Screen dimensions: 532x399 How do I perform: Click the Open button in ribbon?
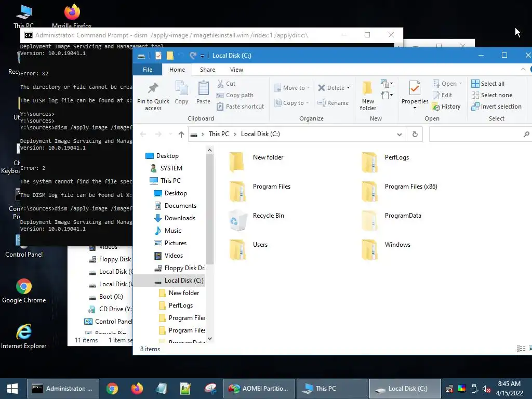click(x=447, y=84)
